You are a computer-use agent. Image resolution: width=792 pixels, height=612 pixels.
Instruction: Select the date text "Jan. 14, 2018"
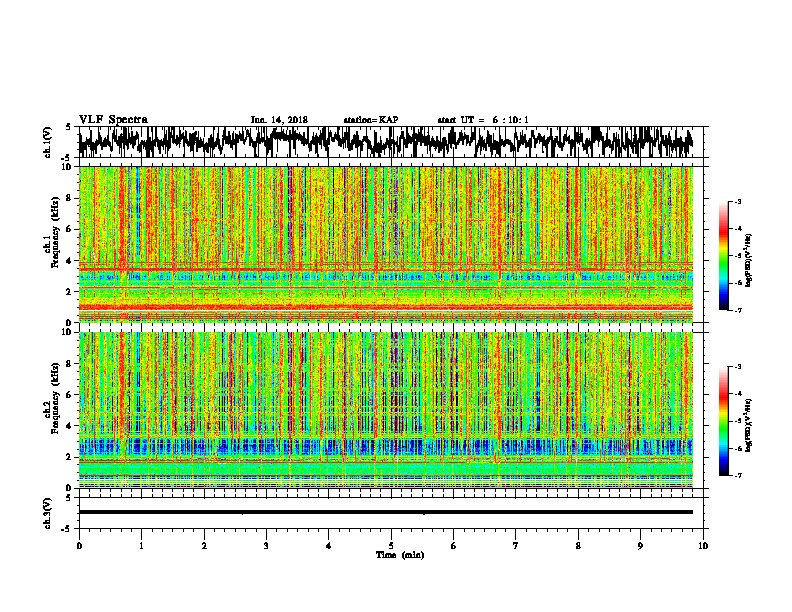click(279, 120)
